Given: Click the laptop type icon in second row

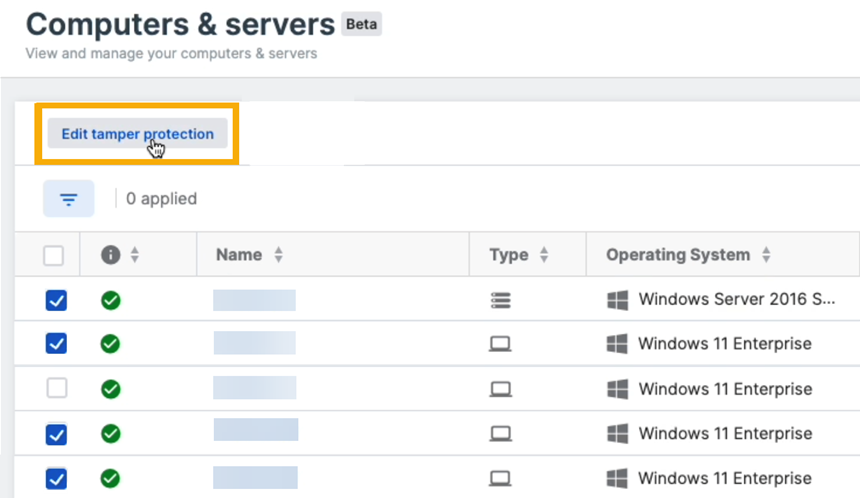Looking at the screenshot, I should click(x=500, y=344).
